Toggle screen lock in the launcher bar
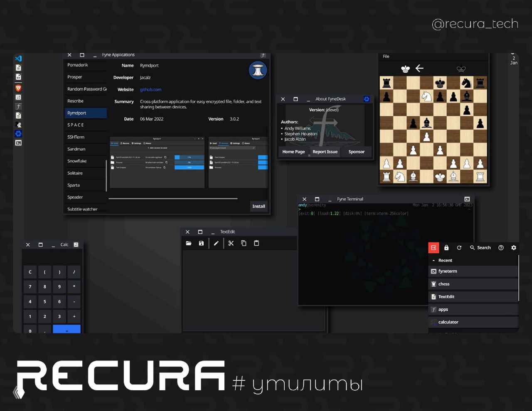Image resolution: width=532 pixels, height=411 pixels. (x=446, y=247)
